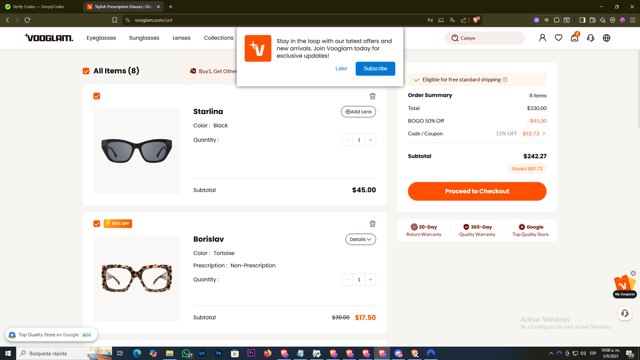Open WhatsApp from the taskbar

[186, 353]
